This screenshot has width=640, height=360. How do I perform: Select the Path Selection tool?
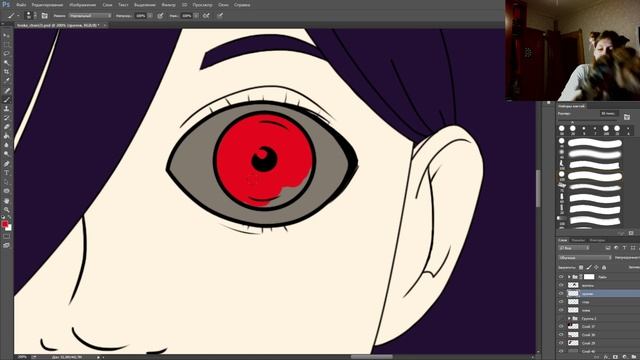coord(7,182)
